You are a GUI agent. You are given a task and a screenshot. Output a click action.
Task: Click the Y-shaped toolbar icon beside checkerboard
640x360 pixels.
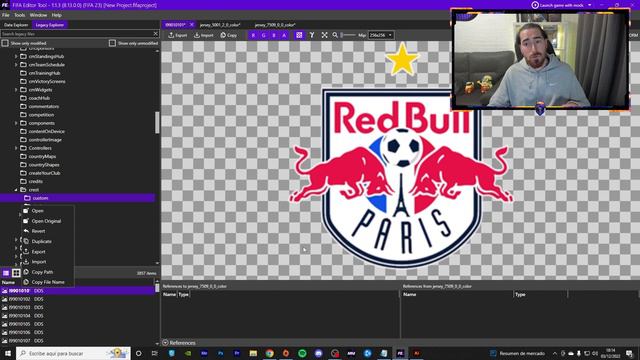tap(312, 35)
